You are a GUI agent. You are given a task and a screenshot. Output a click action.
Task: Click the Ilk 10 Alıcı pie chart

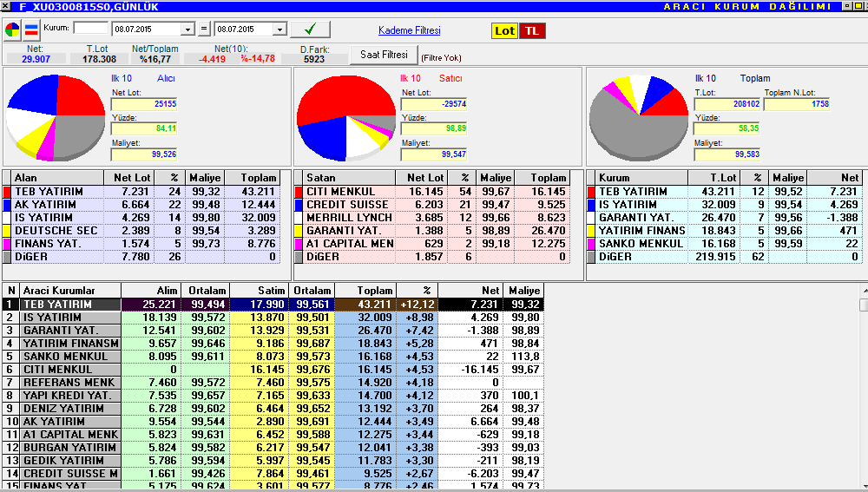[56, 117]
